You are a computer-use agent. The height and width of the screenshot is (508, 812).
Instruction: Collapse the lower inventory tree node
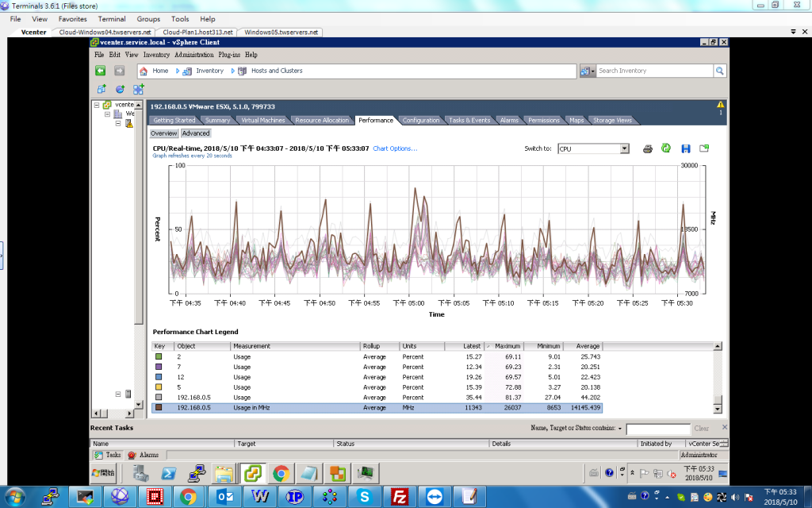tap(118, 394)
